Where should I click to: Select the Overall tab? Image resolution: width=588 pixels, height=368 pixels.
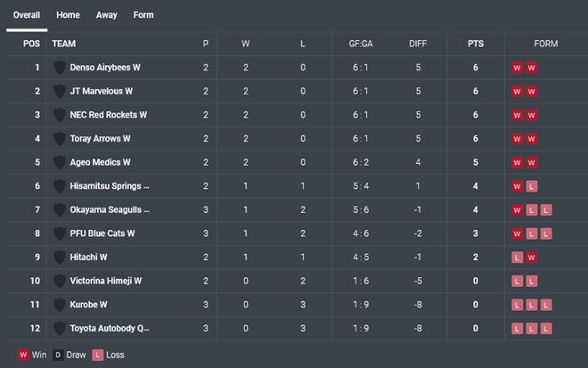pos(27,15)
